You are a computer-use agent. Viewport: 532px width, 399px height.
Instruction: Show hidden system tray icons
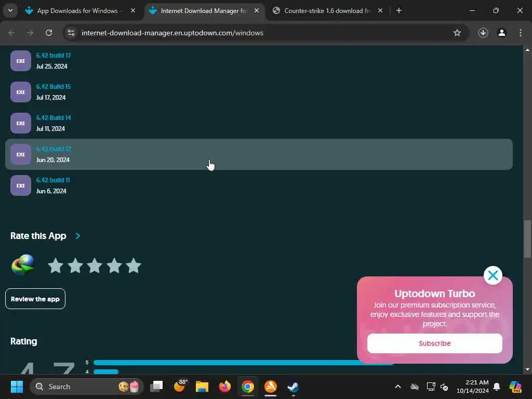coord(398,387)
